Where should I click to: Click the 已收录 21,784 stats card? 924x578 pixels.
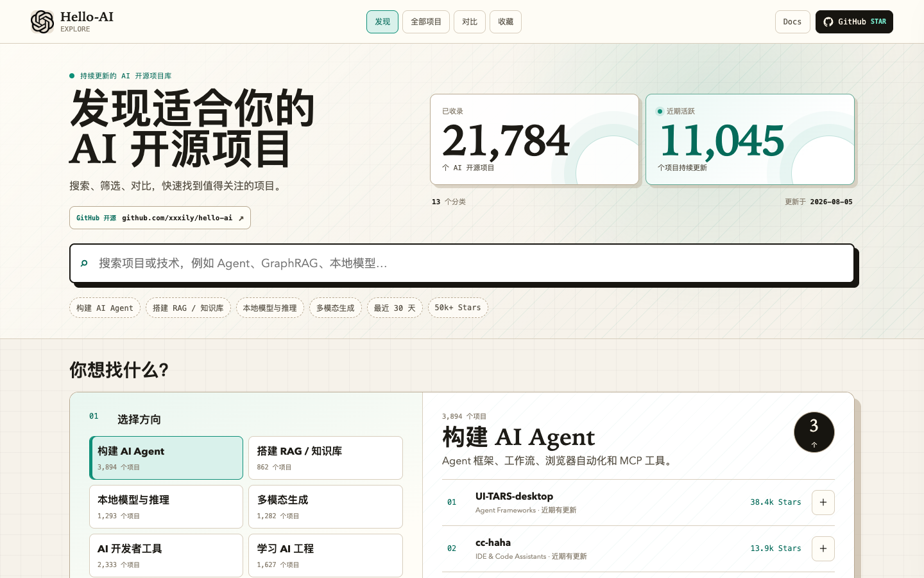pyautogui.click(x=535, y=139)
